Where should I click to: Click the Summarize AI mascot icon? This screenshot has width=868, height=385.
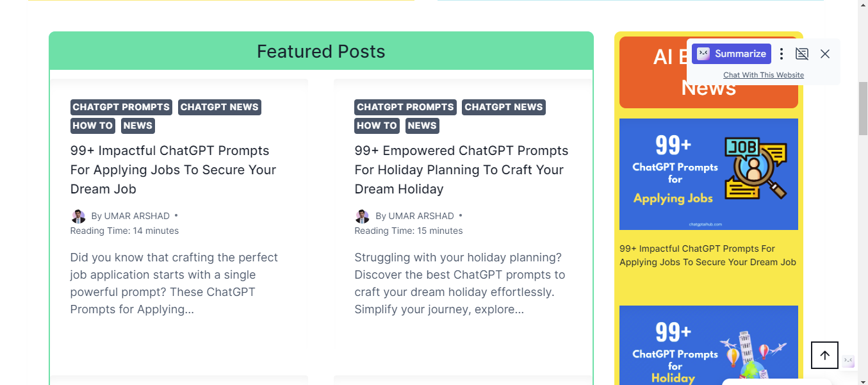704,54
